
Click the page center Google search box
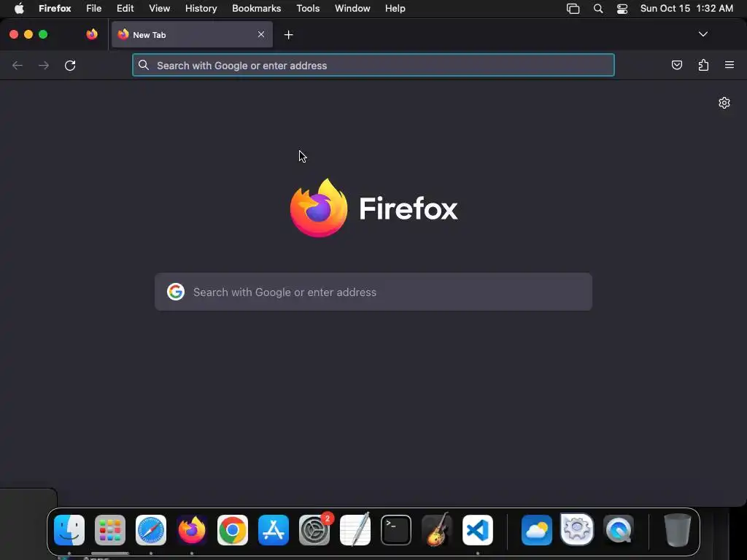pyautogui.click(x=373, y=292)
